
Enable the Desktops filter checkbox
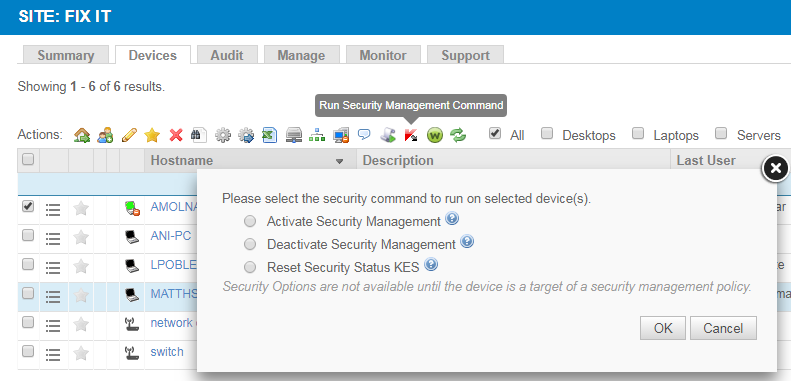tap(547, 134)
